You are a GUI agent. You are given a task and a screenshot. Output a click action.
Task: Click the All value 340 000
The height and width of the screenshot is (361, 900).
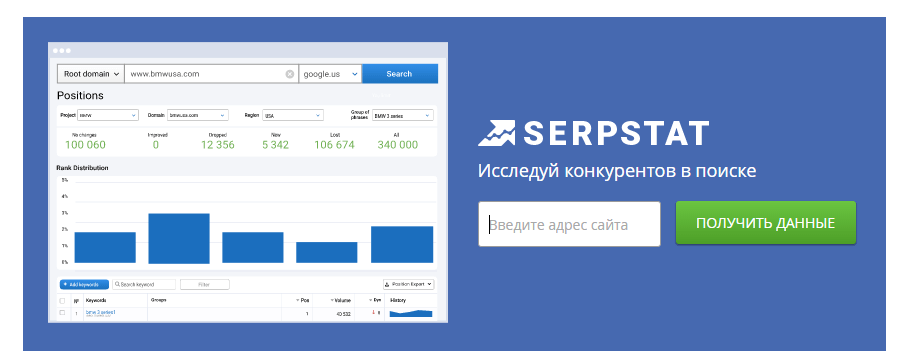398,145
